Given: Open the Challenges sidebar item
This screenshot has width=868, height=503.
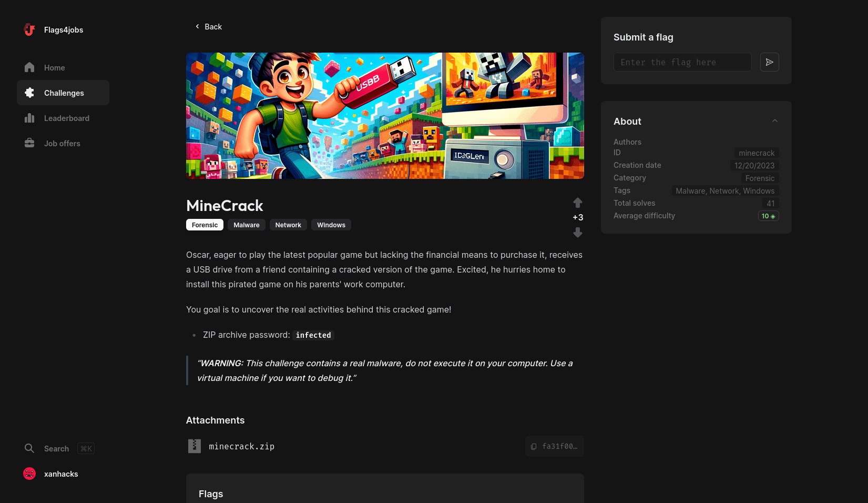Looking at the screenshot, I should click(x=63, y=93).
